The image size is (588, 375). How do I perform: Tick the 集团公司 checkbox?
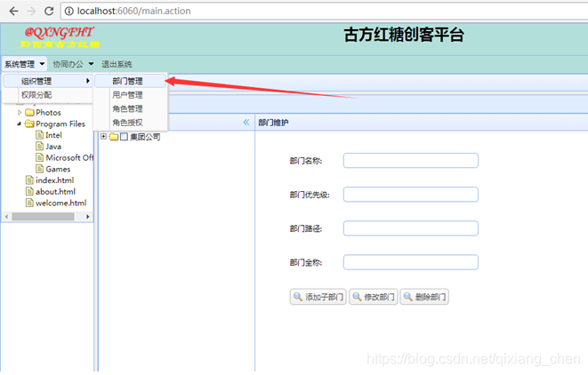coord(124,137)
